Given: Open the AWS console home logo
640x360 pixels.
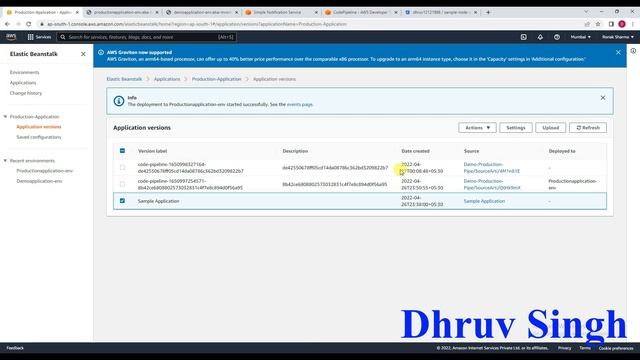Looking at the screenshot, I should pos(11,37).
